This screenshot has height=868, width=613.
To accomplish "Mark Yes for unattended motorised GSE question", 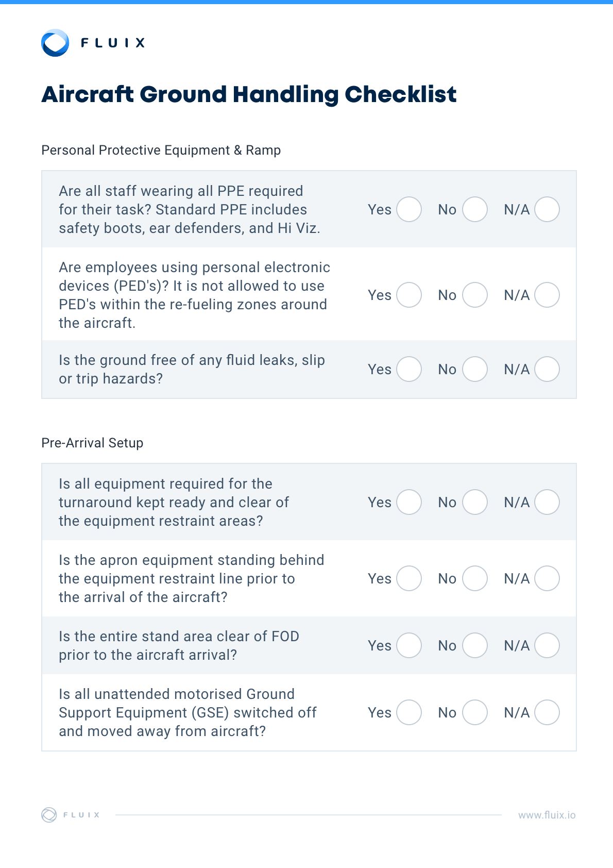I will [x=409, y=712].
